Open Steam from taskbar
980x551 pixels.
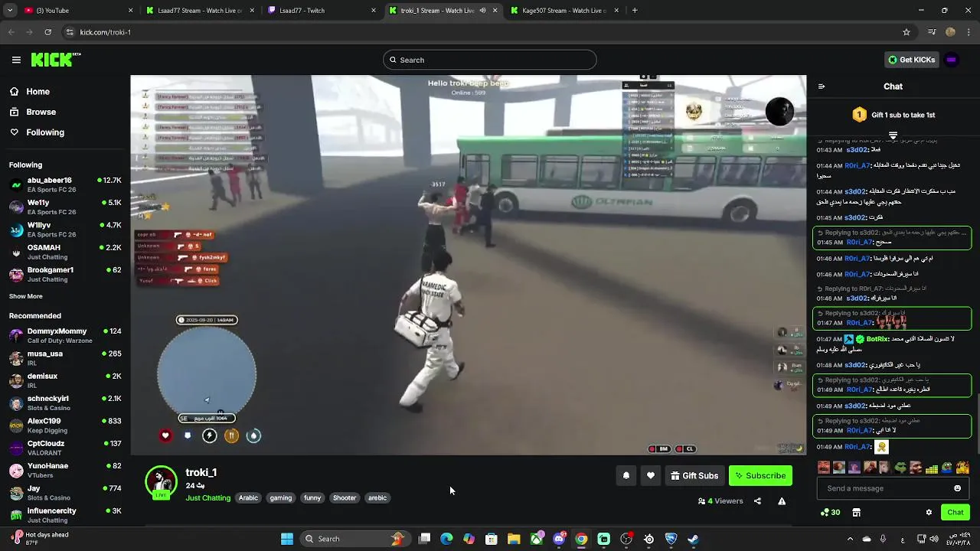pyautogui.click(x=693, y=539)
